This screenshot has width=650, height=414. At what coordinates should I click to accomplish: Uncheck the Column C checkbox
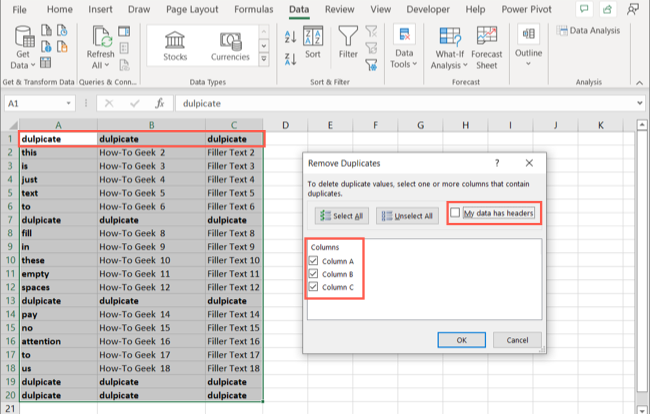point(315,286)
